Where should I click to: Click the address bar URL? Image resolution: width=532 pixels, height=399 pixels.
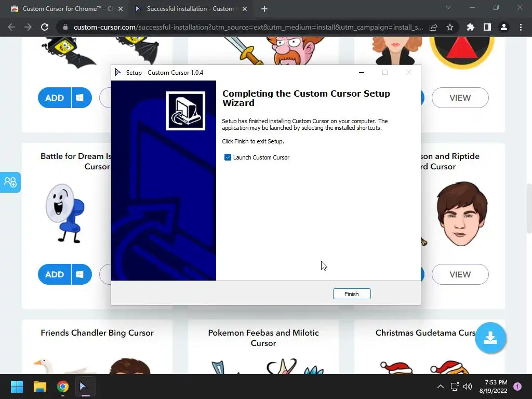pyautogui.click(x=248, y=27)
